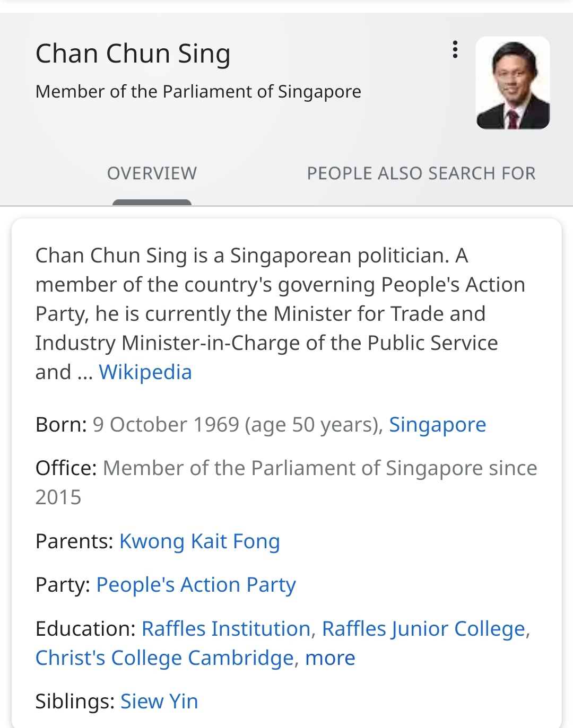Open the Kwong Kait Fong parent link
This screenshot has height=728, width=573.
[199, 541]
